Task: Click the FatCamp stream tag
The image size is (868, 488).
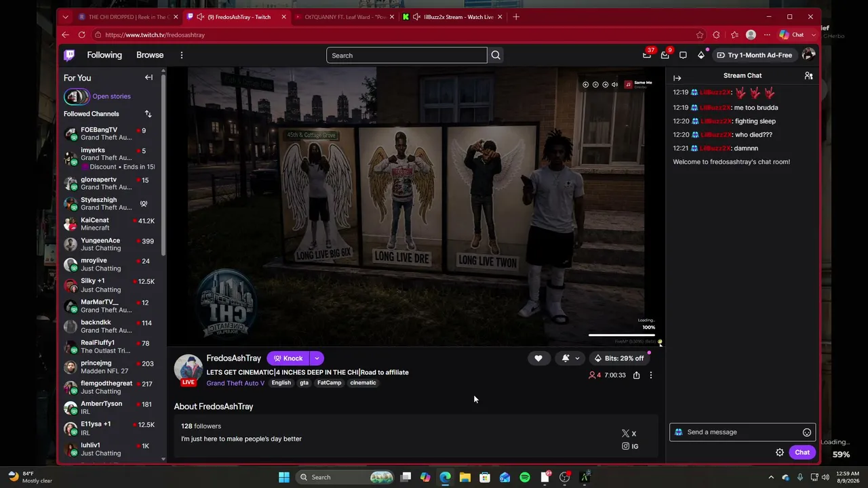Action: click(330, 383)
